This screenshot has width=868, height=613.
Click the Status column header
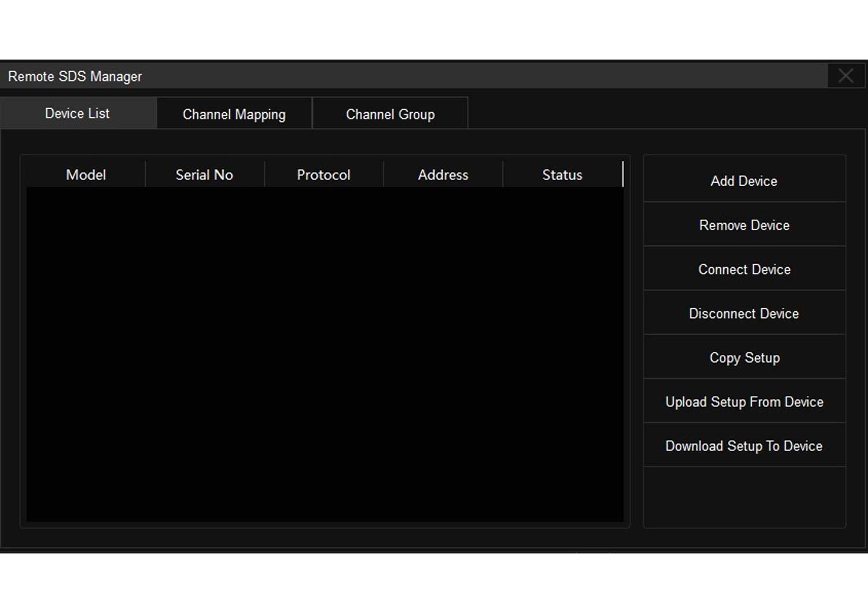[x=562, y=175]
